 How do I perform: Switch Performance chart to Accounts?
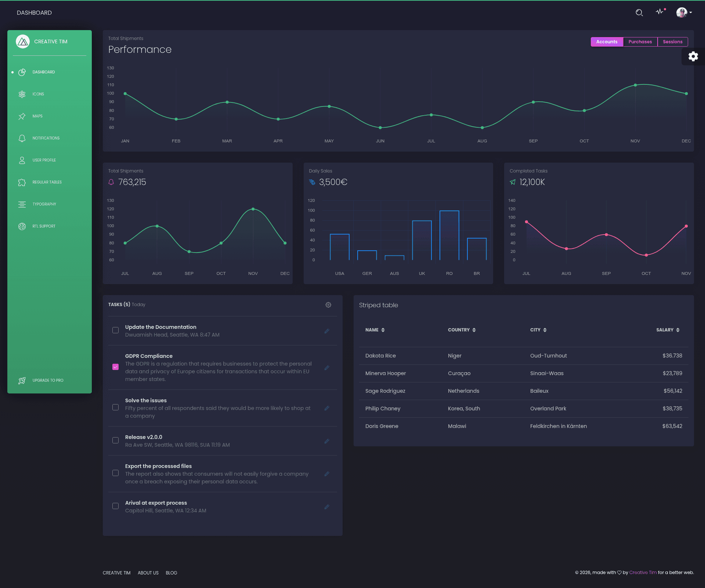(607, 42)
